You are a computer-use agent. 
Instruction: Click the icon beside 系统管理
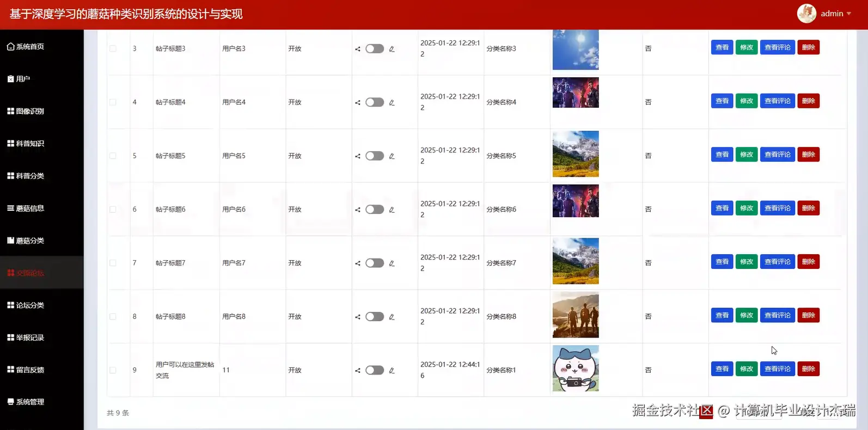tap(10, 402)
